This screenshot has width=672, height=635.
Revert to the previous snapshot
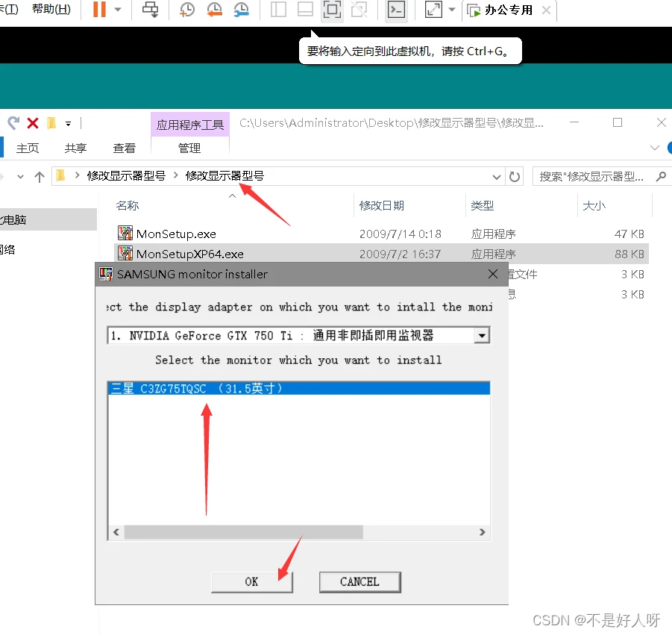pos(214,9)
